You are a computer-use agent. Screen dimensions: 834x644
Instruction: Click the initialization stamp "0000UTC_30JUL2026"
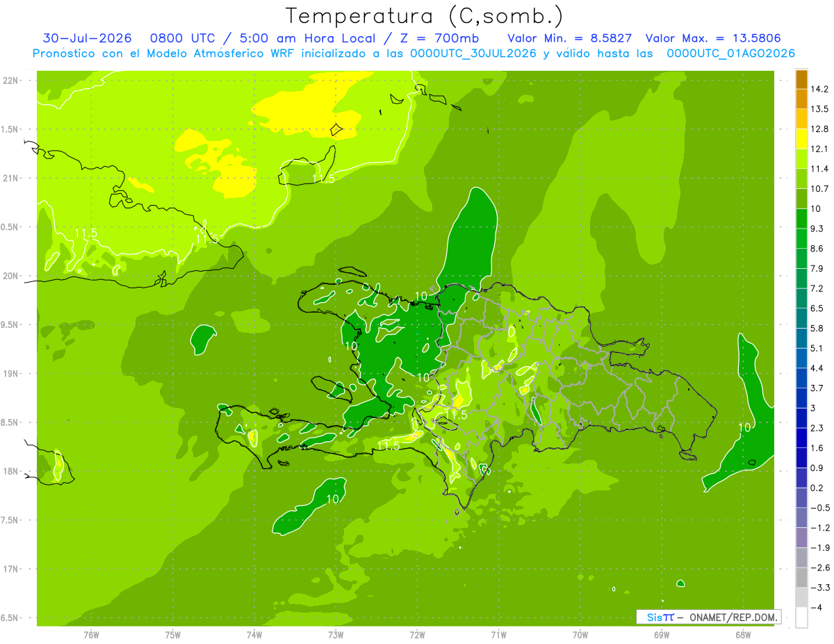473,53
